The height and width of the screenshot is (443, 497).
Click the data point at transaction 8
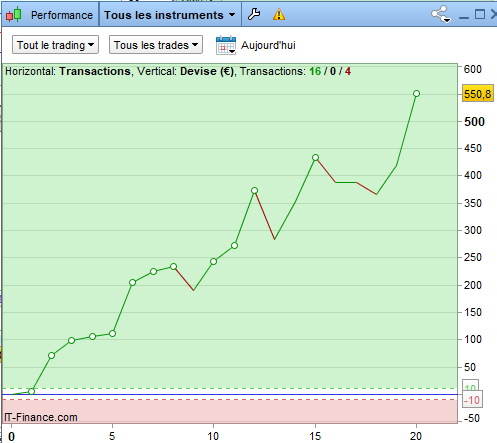(173, 266)
